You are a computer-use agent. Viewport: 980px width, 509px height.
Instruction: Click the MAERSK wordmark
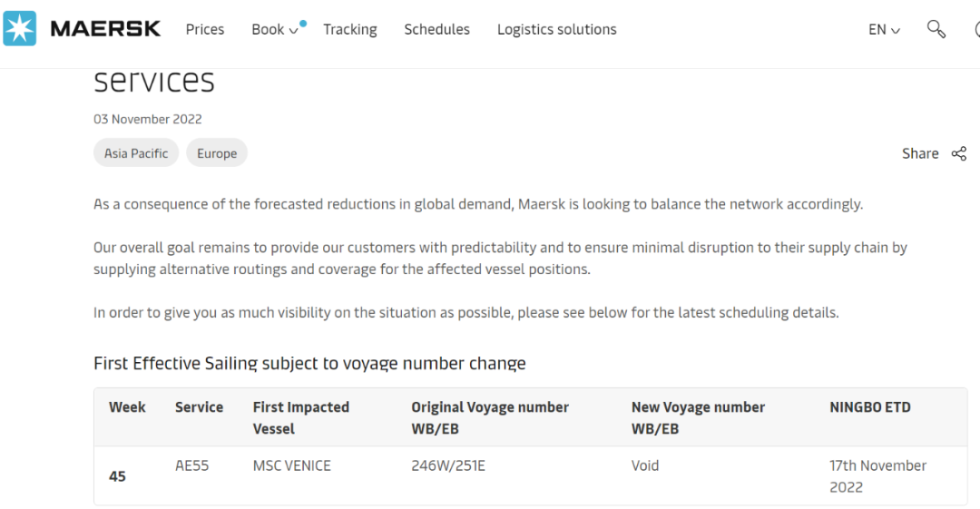coord(105,29)
